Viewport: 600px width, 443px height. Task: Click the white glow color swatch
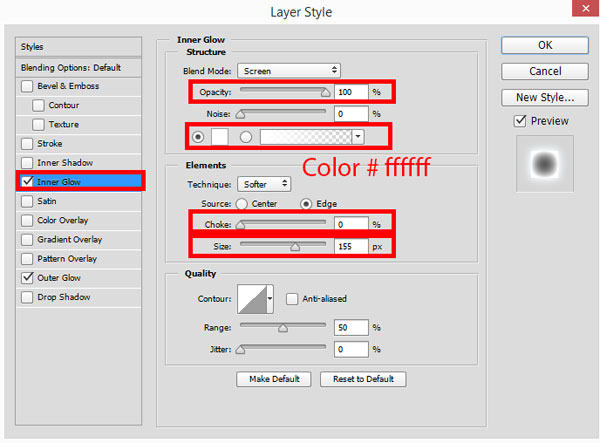pos(220,137)
